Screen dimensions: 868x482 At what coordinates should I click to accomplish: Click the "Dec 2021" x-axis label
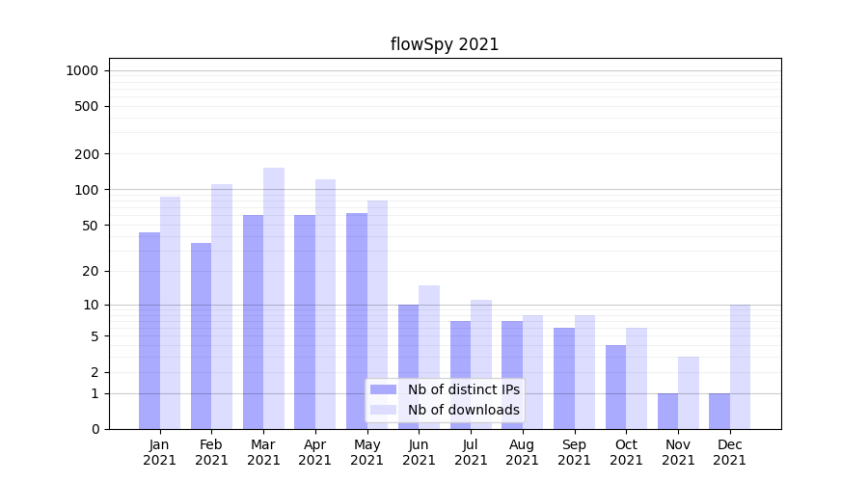(729, 452)
